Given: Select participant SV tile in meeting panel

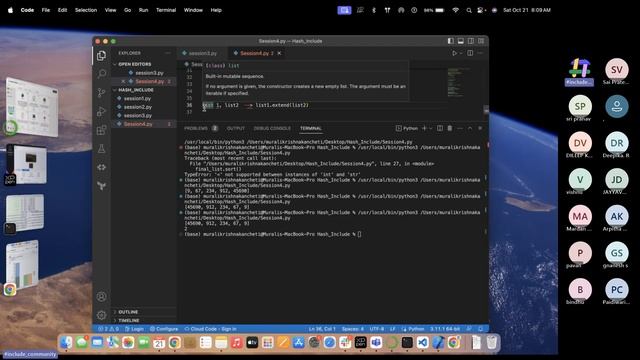Looking at the screenshot, I should [616, 70].
